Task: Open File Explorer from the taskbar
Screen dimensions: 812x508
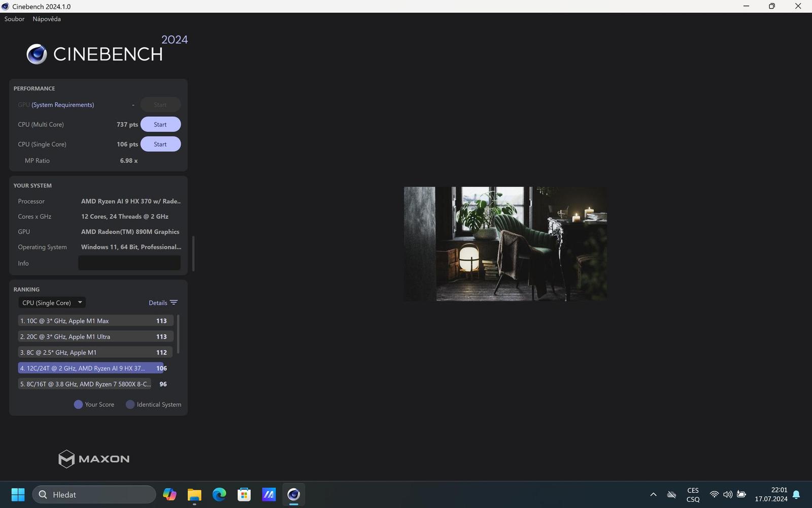Action: tap(194, 494)
